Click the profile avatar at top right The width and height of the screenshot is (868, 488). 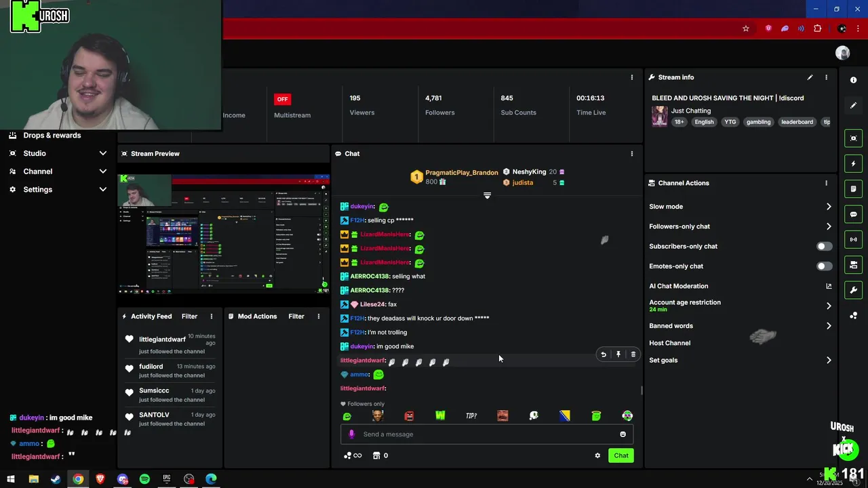843,53
